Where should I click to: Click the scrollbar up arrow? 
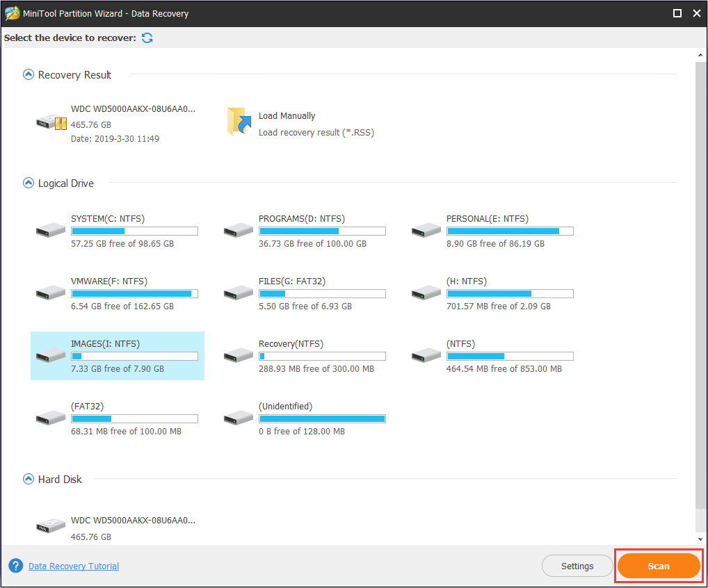(x=700, y=55)
